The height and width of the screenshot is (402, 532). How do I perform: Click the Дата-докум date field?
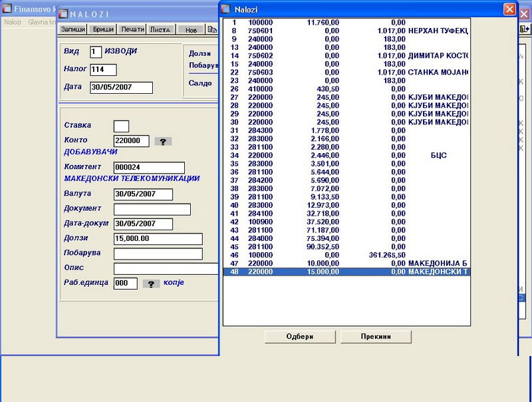[x=143, y=224]
